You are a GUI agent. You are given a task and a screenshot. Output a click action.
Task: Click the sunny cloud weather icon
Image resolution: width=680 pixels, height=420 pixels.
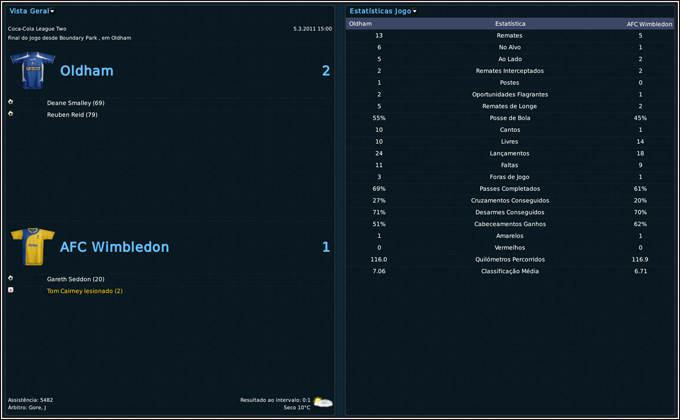323,402
